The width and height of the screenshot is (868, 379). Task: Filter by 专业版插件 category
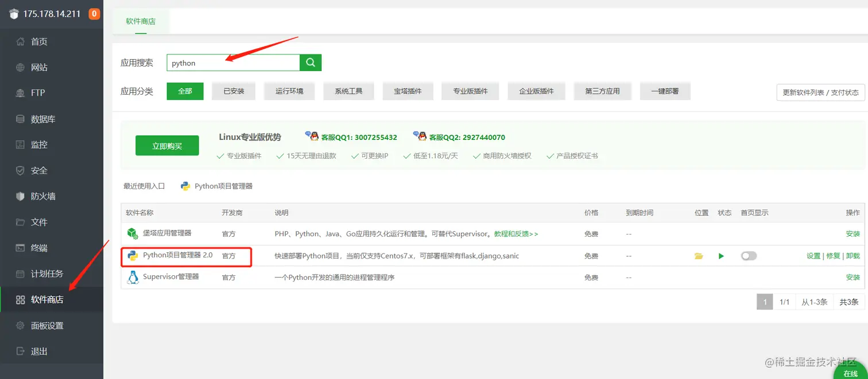click(x=470, y=91)
